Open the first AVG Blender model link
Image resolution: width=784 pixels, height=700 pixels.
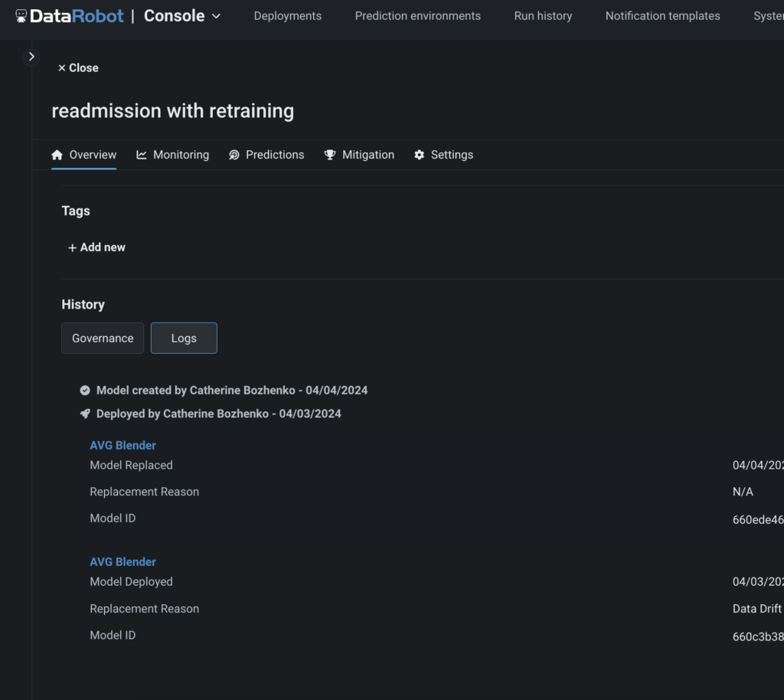pos(122,445)
